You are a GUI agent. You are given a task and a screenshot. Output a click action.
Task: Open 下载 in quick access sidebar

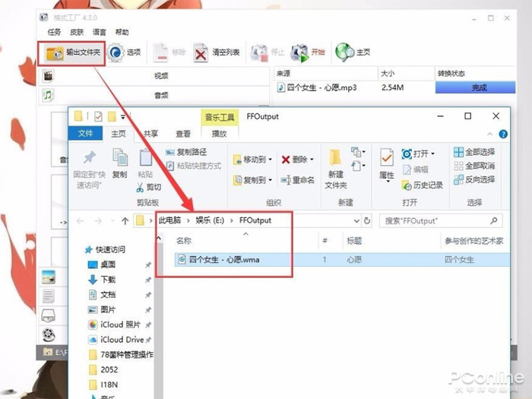pos(108,280)
